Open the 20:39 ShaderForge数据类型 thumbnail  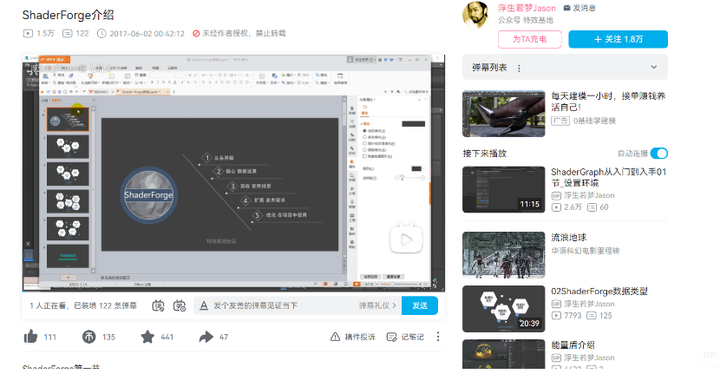(x=504, y=309)
